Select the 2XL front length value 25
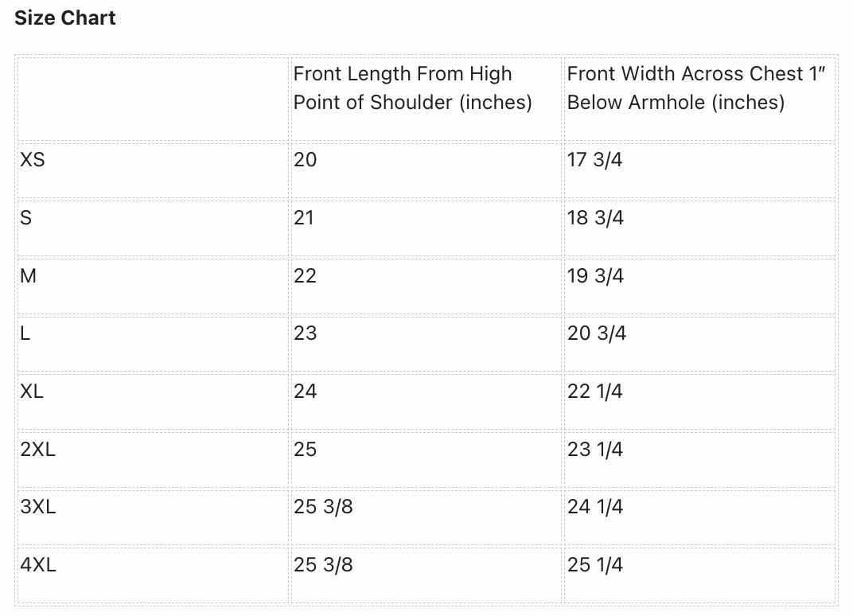This screenshot has height=616, width=853. pos(306,450)
